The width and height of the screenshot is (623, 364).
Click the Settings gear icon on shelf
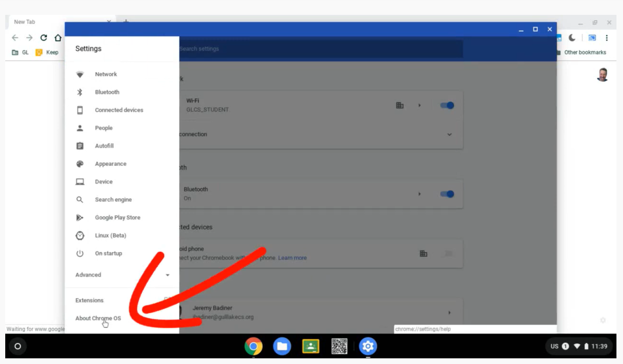point(368,347)
